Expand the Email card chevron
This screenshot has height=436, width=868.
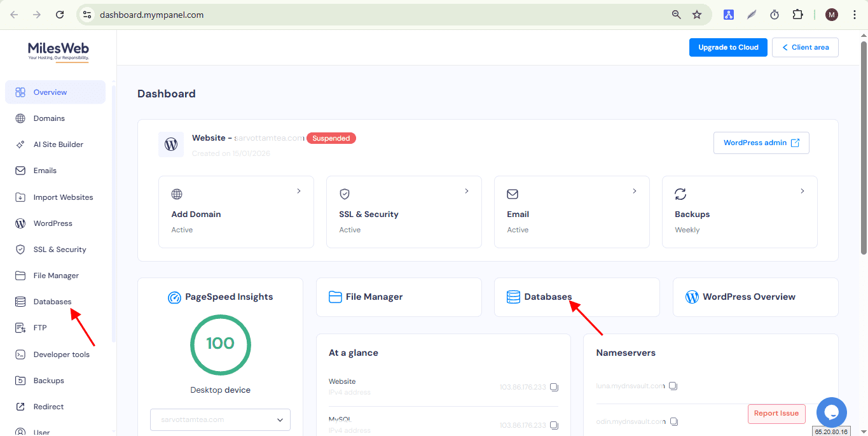click(634, 190)
